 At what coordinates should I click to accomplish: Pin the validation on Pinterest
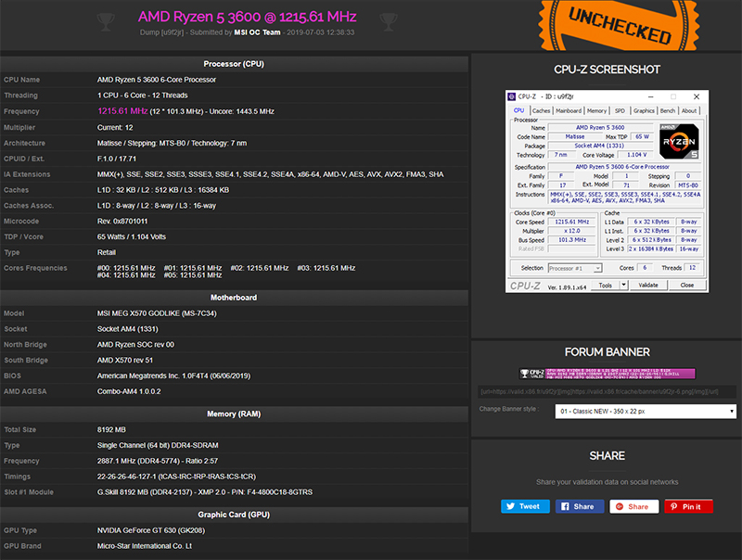(x=688, y=506)
